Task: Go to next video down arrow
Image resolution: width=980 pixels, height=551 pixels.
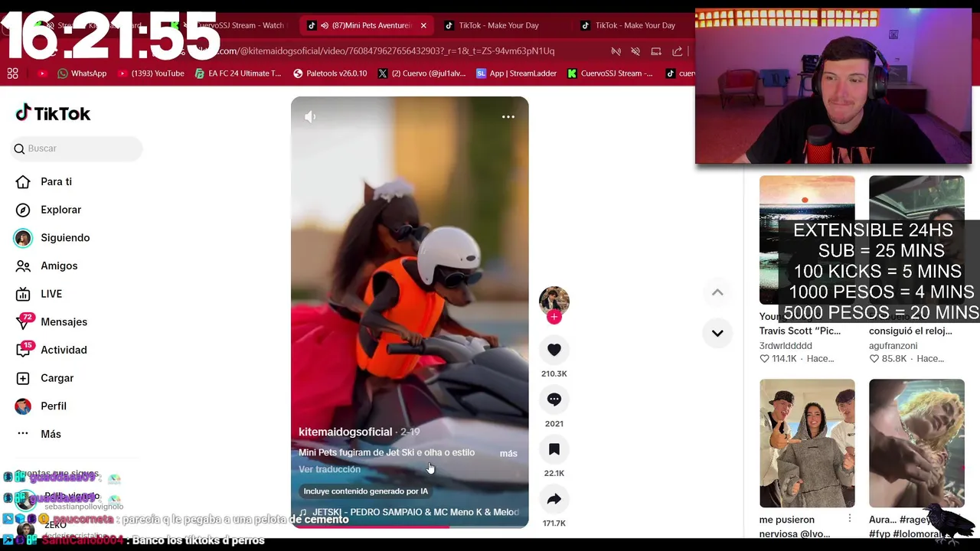Action: point(717,333)
